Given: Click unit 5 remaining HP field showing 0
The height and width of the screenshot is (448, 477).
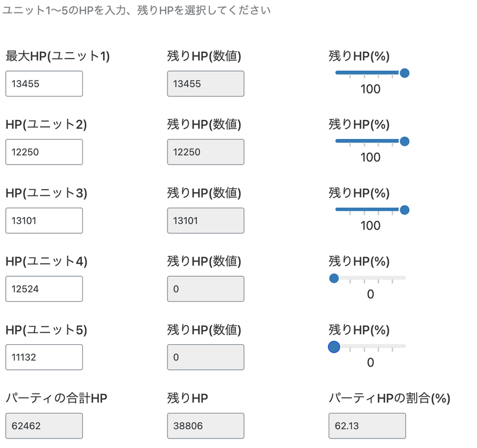Looking at the screenshot, I should point(206,357).
